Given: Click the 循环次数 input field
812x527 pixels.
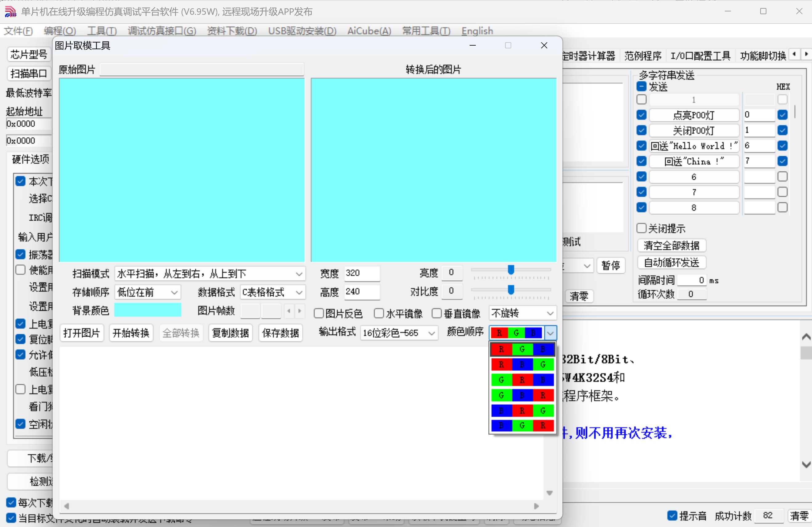Looking at the screenshot, I should [x=691, y=294].
